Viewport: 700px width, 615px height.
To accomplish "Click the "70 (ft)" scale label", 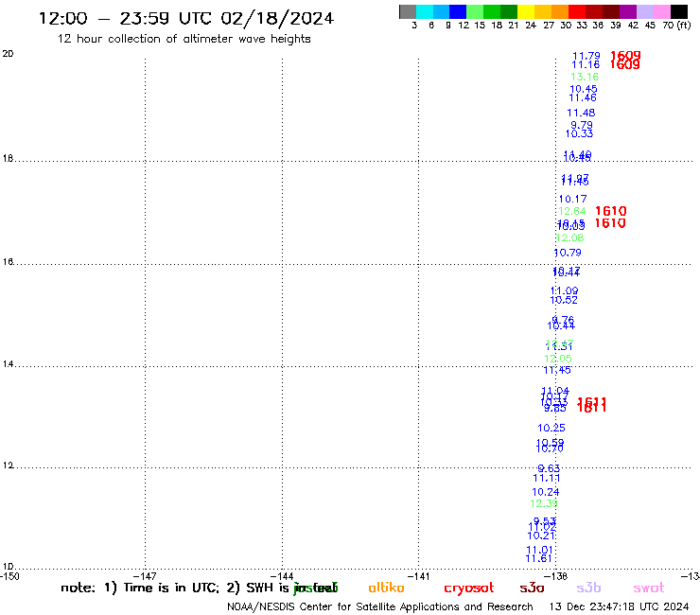I will (x=676, y=26).
